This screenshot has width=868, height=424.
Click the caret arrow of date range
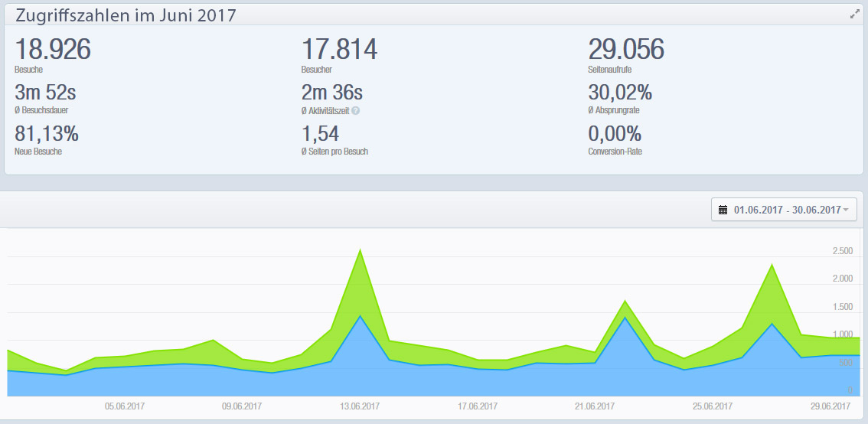point(846,210)
